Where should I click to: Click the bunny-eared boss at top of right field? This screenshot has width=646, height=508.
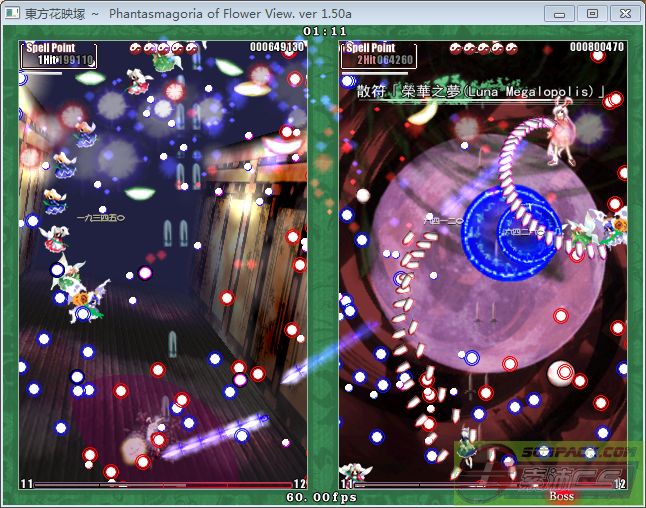pyautogui.click(x=562, y=134)
